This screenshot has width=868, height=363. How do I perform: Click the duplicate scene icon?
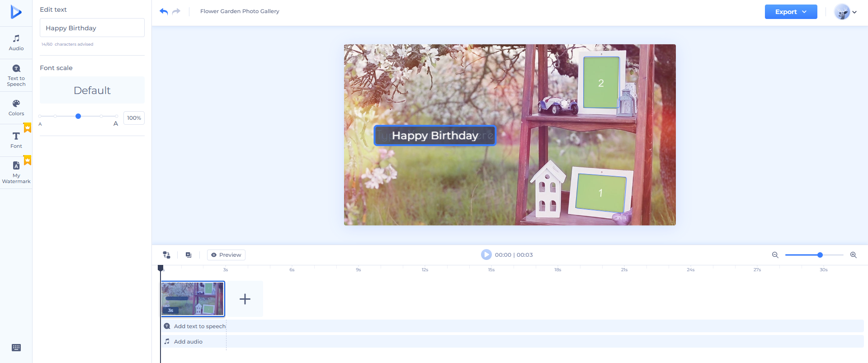pyautogui.click(x=189, y=255)
